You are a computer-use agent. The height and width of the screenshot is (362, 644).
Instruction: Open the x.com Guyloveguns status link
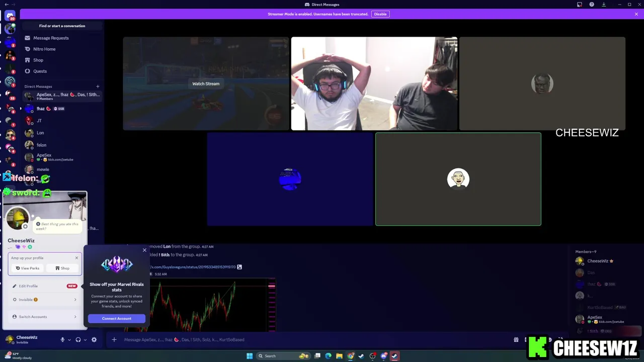(x=193, y=267)
